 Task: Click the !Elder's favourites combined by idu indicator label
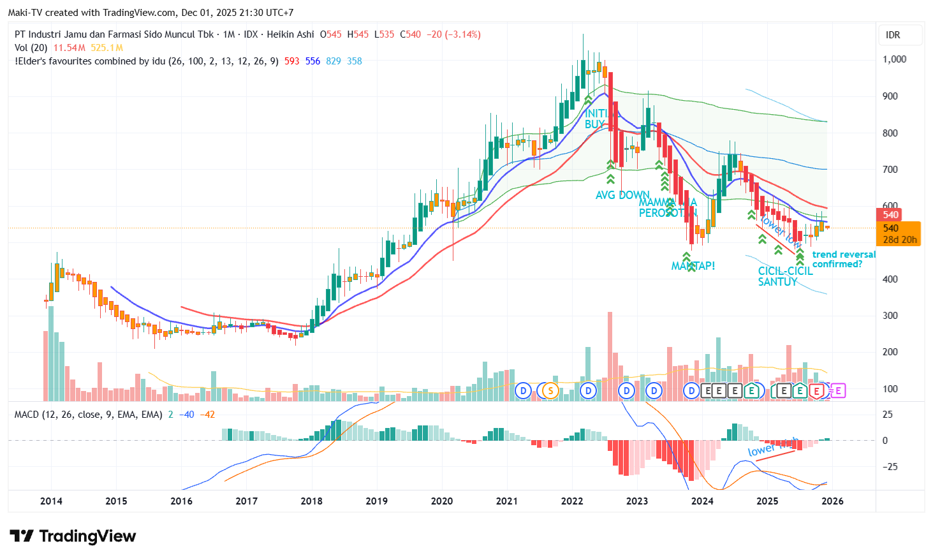pos(147,61)
